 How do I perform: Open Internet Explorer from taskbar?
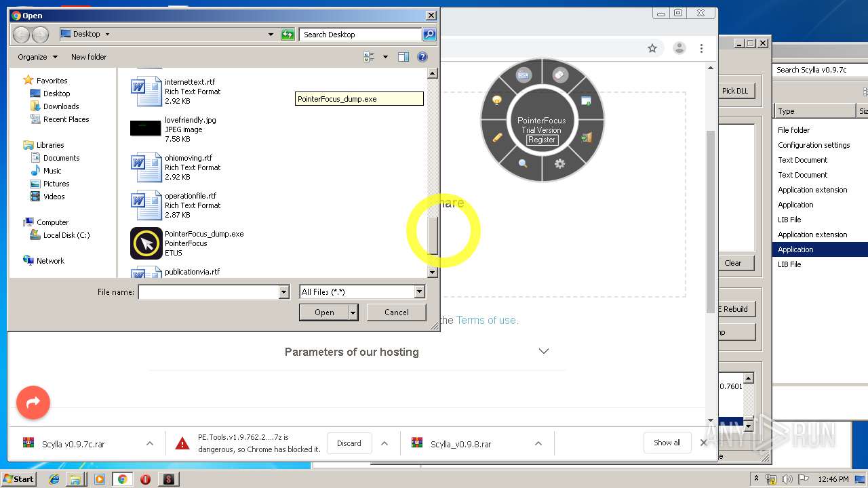[54, 479]
